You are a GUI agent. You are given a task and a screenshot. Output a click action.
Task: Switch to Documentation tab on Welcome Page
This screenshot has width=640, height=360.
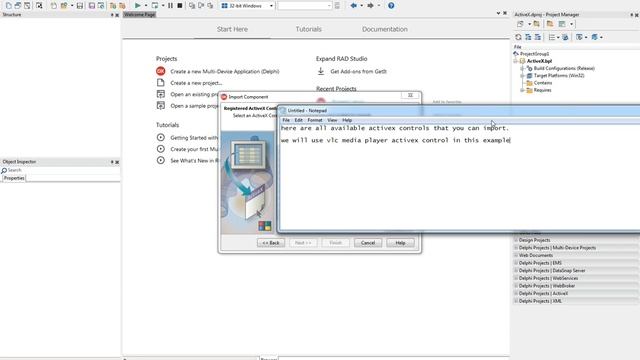(384, 29)
